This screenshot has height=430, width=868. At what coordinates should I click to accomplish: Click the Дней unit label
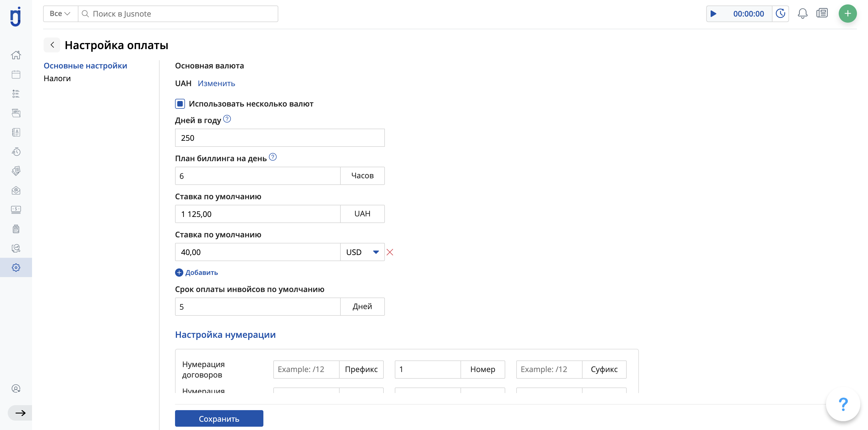point(362,307)
